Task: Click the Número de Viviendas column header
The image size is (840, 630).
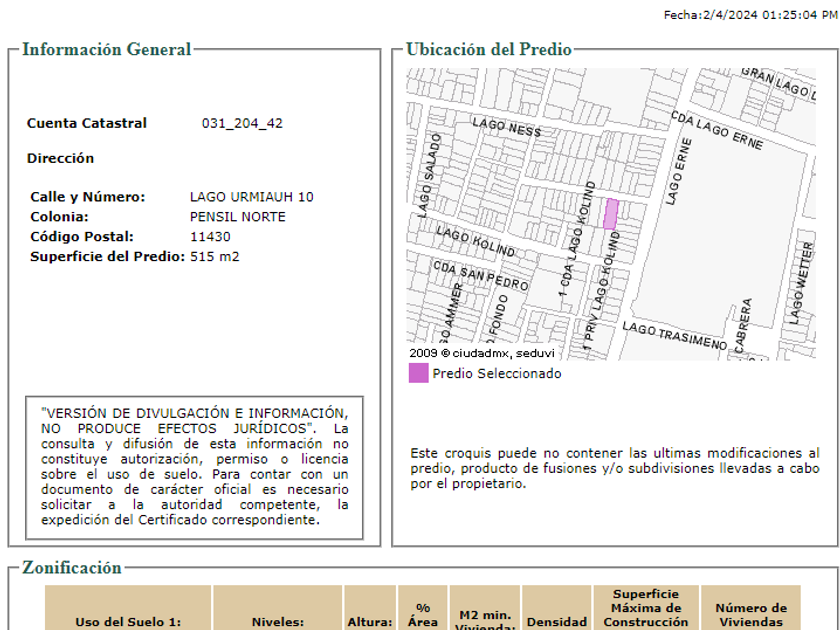Action: (750, 614)
